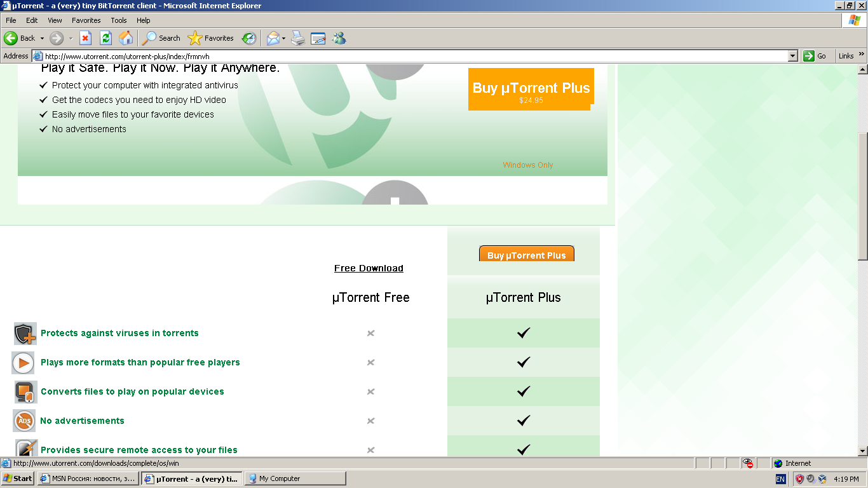Click the grey Forward arrow button
868x488 pixels.
[57, 38]
